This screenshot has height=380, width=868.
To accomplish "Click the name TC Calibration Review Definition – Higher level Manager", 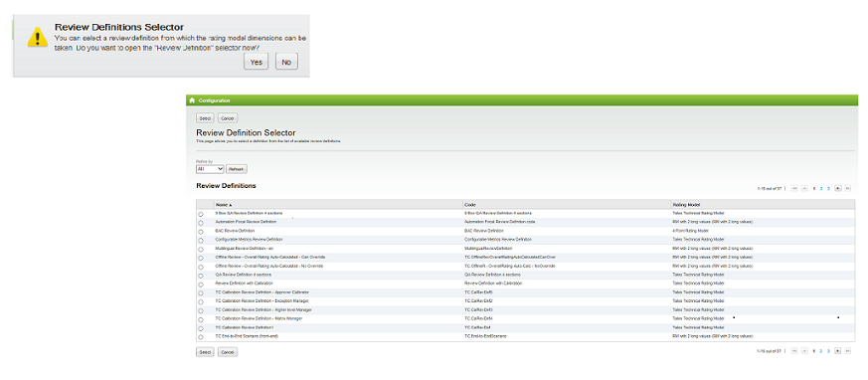I will (x=262, y=309).
